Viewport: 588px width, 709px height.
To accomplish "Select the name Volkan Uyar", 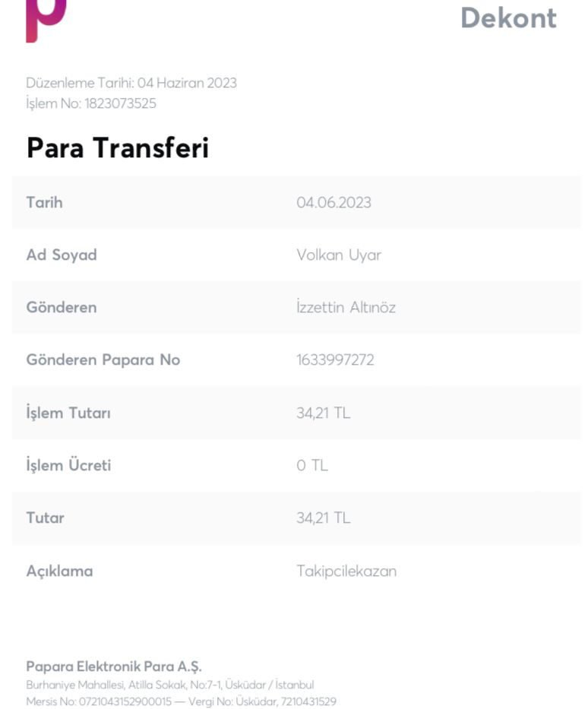I will (339, 255).
